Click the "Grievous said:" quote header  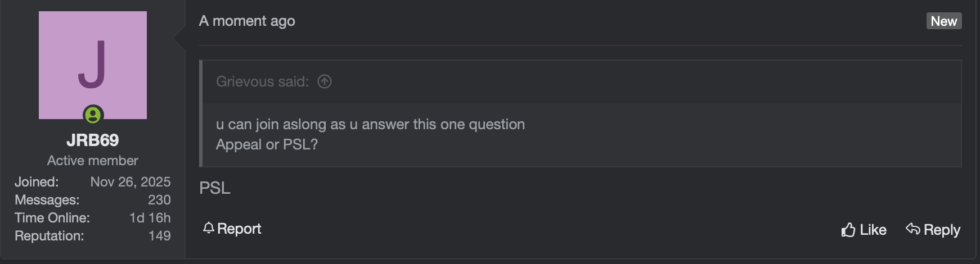point(262,81)
